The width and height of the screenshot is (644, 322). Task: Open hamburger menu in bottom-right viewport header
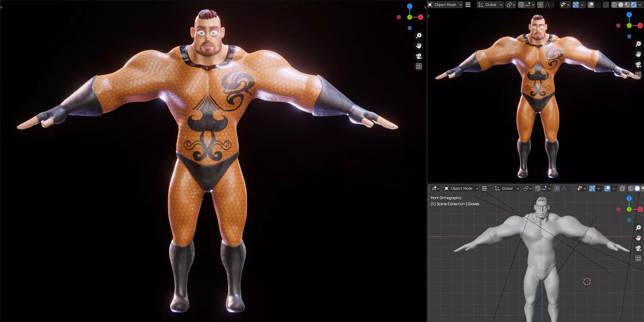click(x=484, y=188)
